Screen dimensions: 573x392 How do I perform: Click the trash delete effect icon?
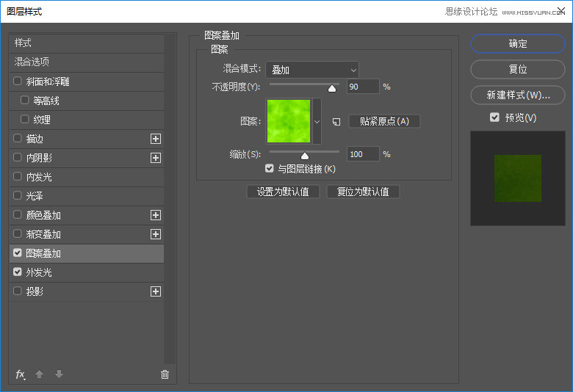point(165,374)
